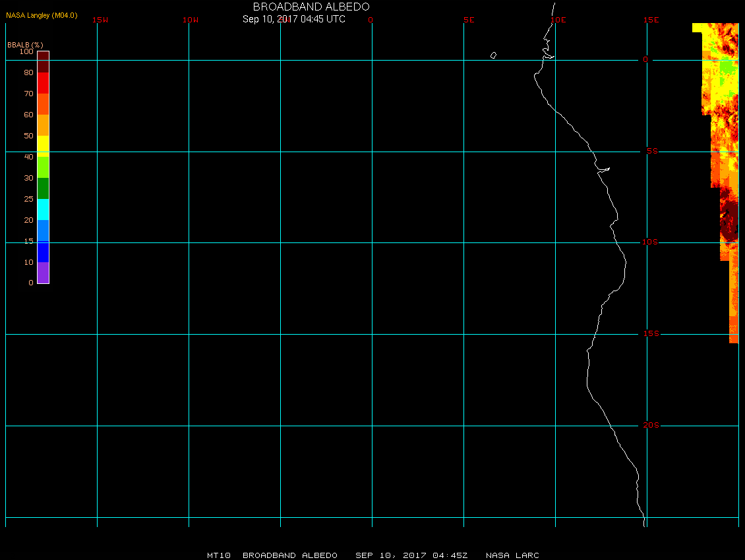Click the 15E longitude label
The width and height of the screenshot is (745, 560).
(651, 20)
